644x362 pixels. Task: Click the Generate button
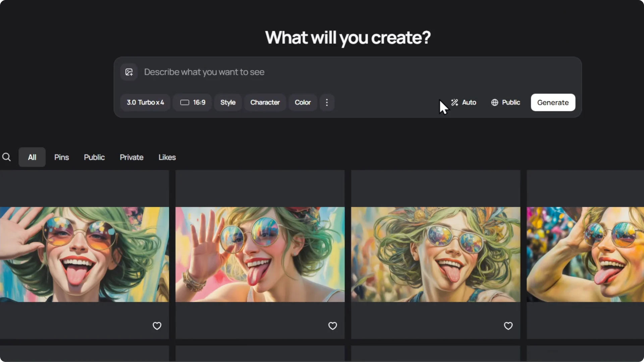click(x=552, y=102)
